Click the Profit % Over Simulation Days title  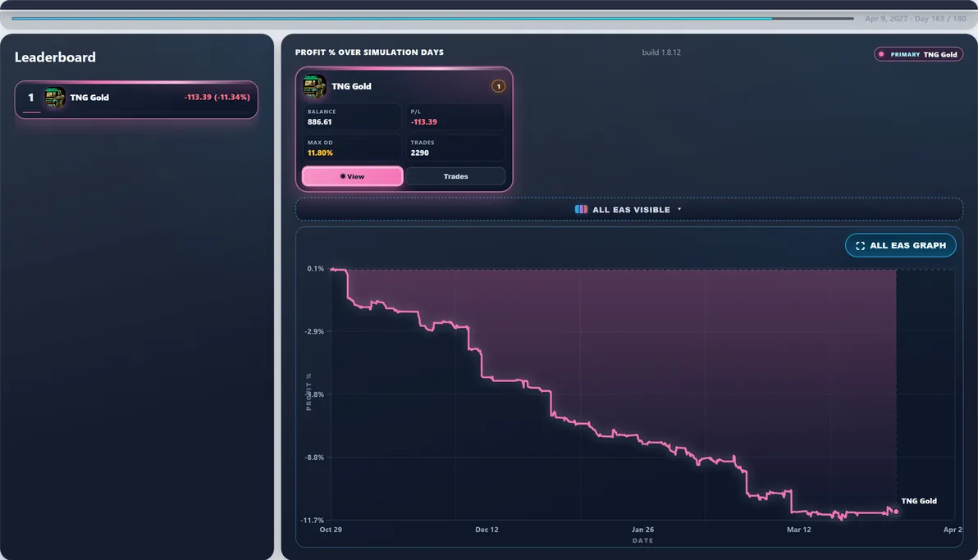coord(369,52)
